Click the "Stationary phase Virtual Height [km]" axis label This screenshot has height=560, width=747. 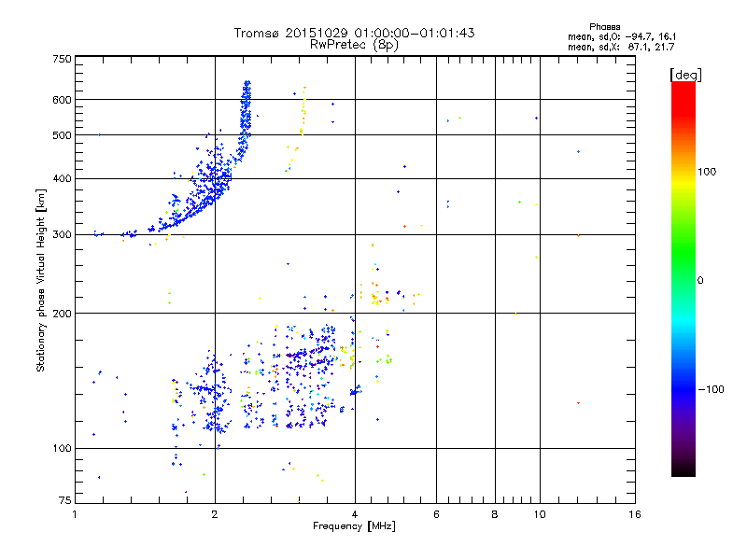41,280
